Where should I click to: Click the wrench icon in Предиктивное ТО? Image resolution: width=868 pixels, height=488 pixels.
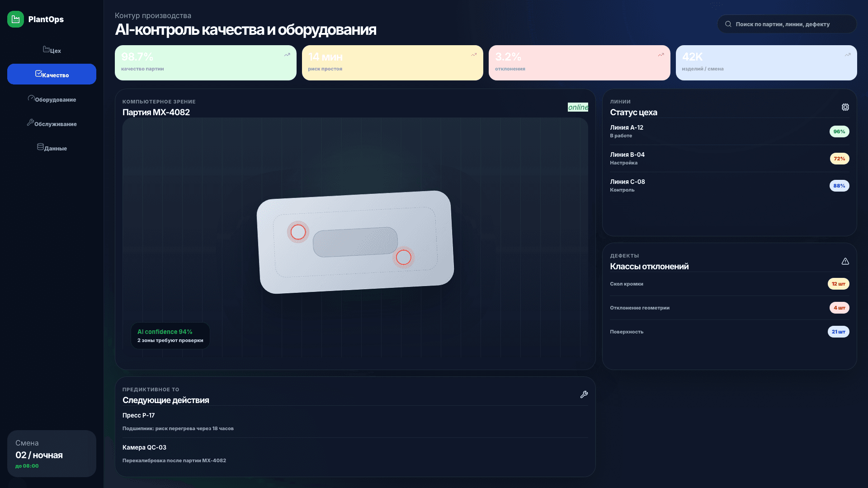tap(584, 394)
